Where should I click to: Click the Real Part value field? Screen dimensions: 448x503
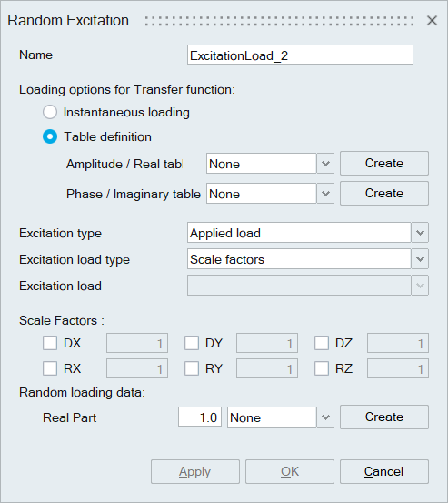pos(200,417)
